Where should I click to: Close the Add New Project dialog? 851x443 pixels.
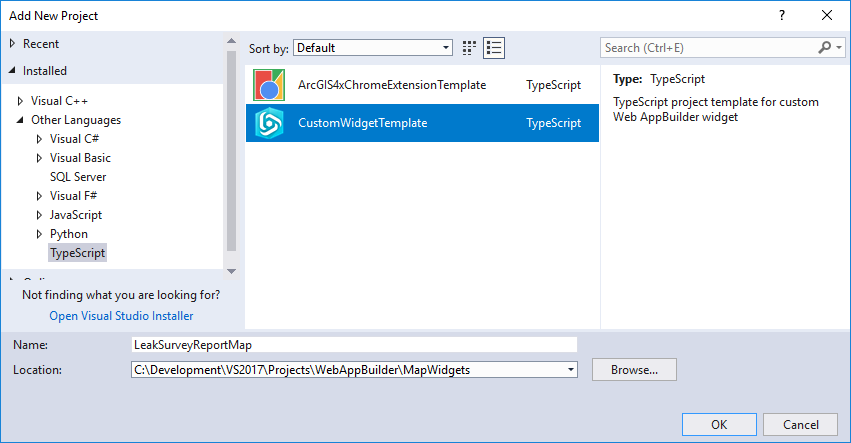coord(827,15)
